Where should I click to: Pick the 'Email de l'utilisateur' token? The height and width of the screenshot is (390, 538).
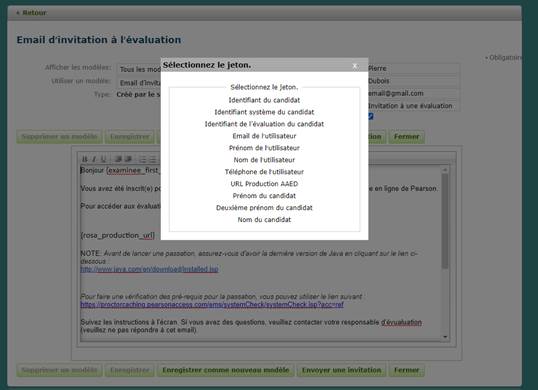pos(264,136)
